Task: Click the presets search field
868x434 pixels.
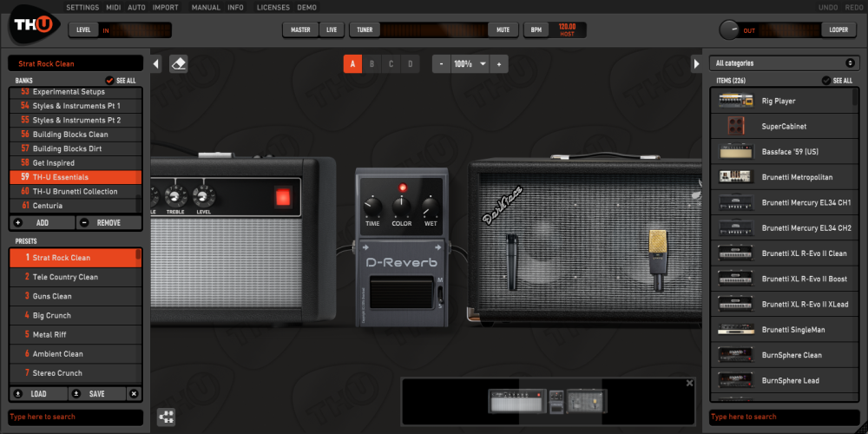Action: point(76,417)
